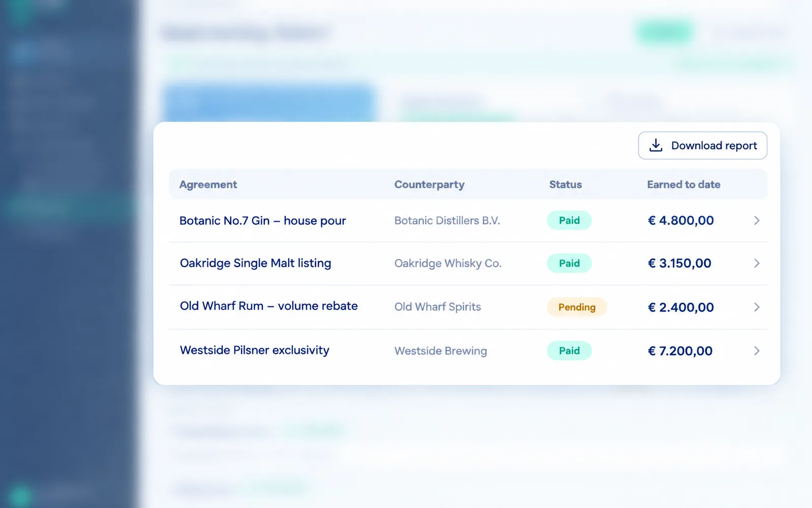The width and height of the screenshot is (812, 508).
Task: Click the Pending badge for Old Wharf Spirits
Action: [577, 307]
